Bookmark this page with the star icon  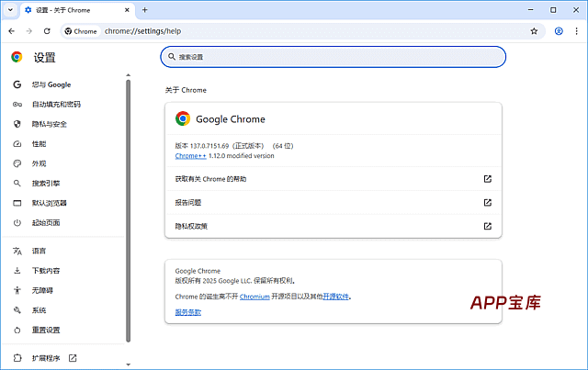click(534, 31)
